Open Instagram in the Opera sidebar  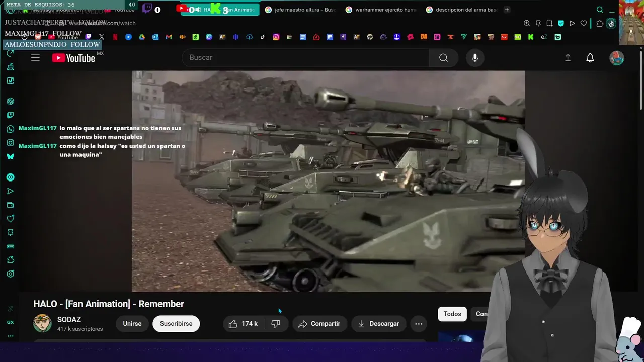(10, 143)
